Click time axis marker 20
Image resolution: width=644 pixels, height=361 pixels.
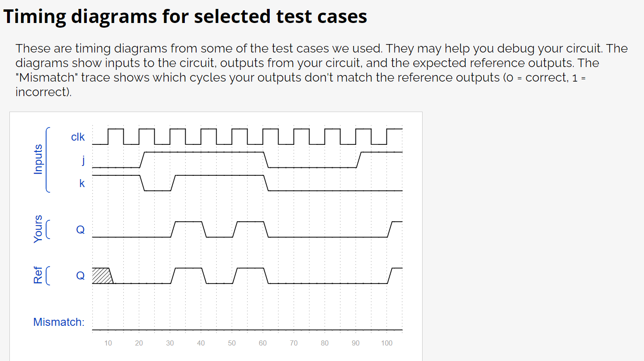pos(139,343)
